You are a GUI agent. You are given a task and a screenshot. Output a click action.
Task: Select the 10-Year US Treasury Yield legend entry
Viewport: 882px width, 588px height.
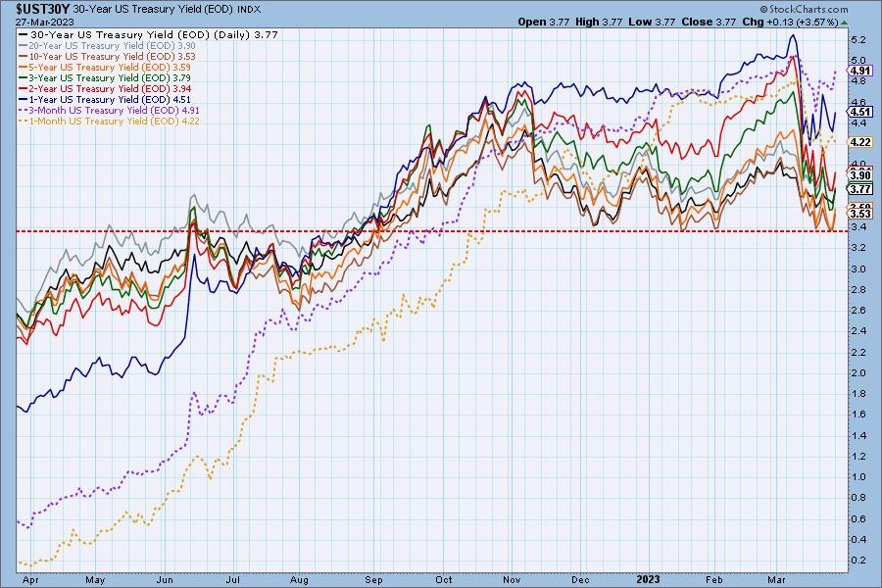point(108,56)
